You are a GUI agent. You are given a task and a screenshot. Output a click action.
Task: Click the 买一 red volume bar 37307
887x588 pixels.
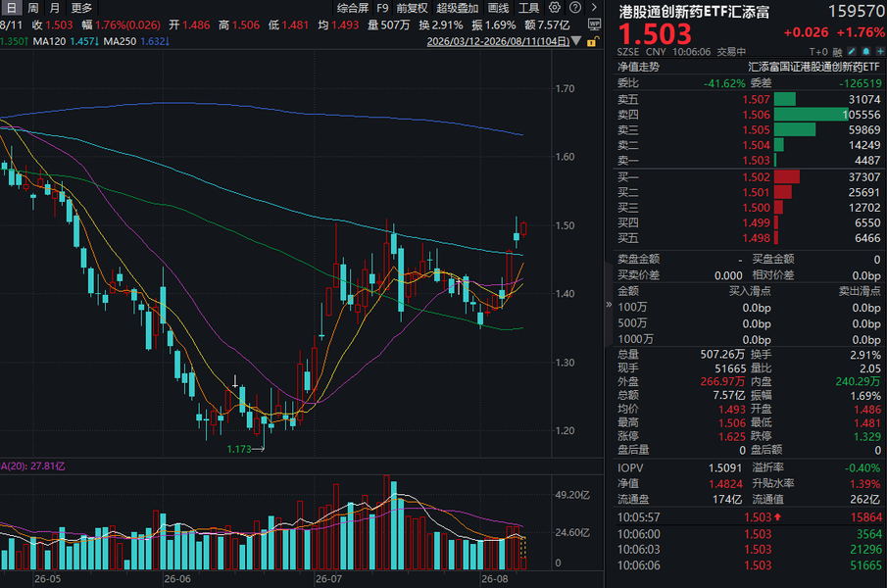coord(787,177)
